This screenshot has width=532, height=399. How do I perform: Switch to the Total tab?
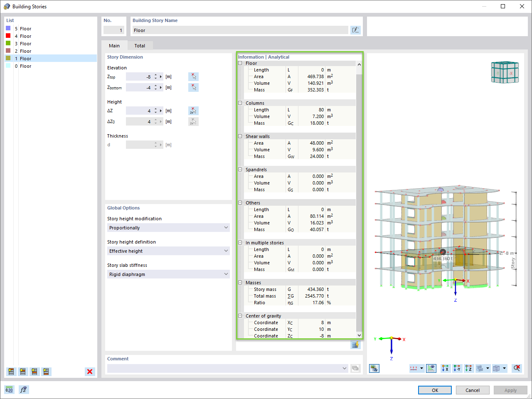(x=140, y=45)
